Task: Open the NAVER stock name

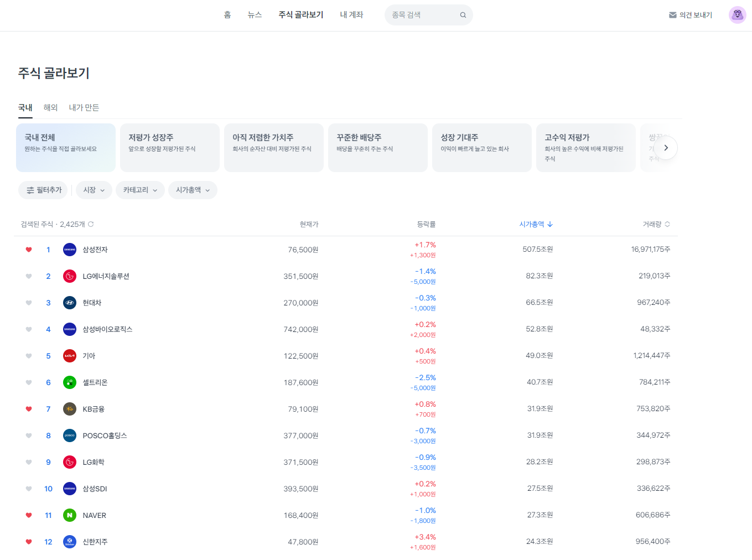Action: [x=95, y=515]
